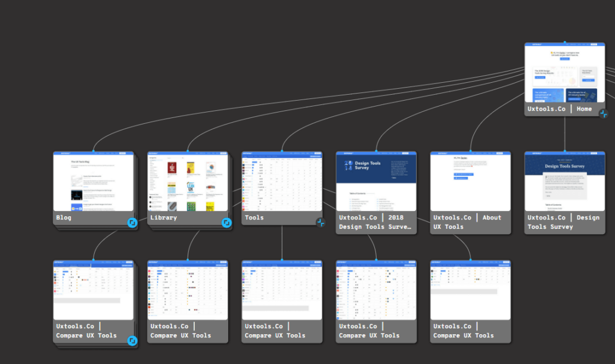Image resolution: width=615 pixels, height=364 pixels.
Task: Click the 2018 Design Tools Survey title bar
Action: 376,222
